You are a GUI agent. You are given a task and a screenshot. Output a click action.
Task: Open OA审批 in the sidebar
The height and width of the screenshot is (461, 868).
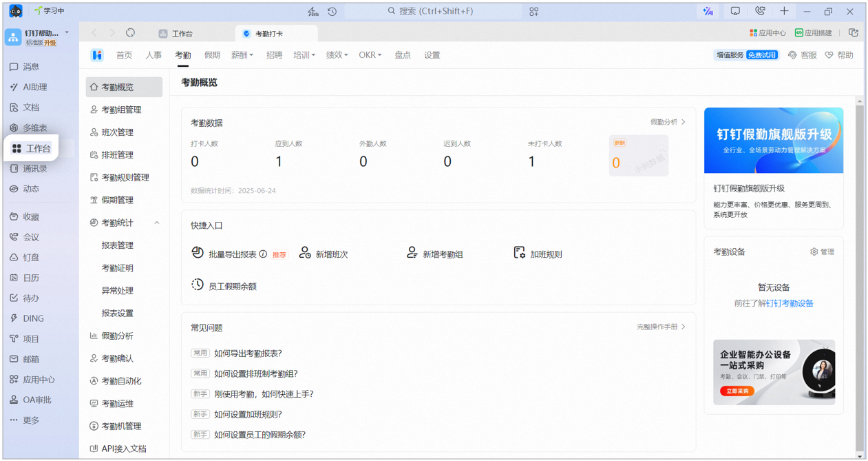31,400
